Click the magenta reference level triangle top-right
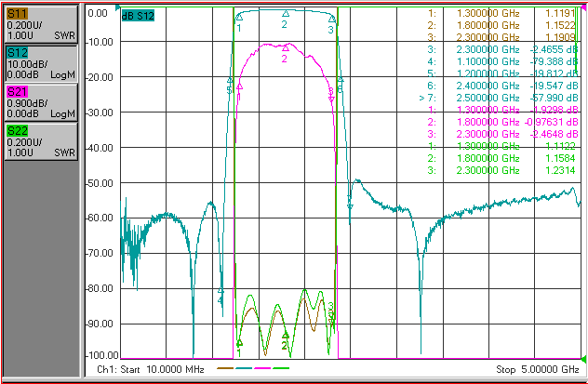Image resolution: width=588 pixels, height=384 pixels. [x=583, y=7]
